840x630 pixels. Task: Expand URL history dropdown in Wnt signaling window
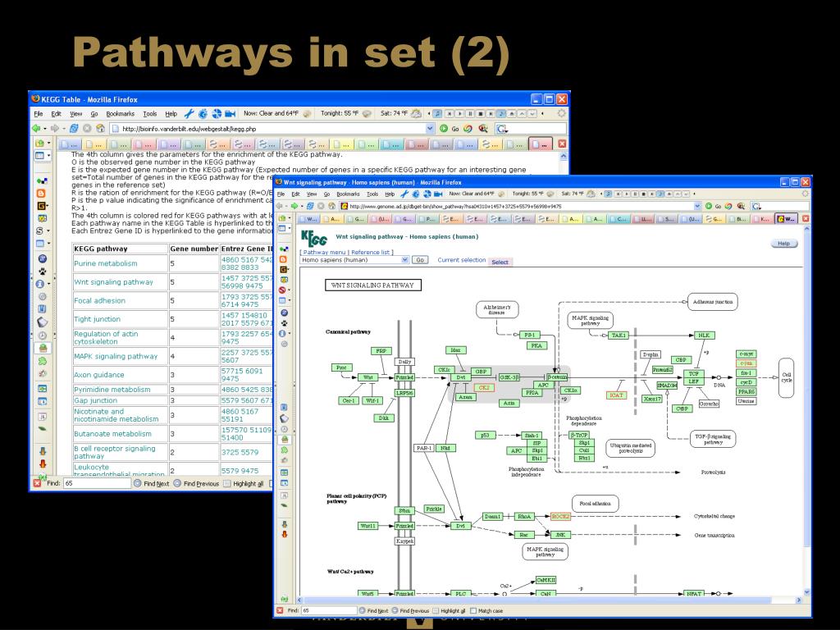click(697, 206)
